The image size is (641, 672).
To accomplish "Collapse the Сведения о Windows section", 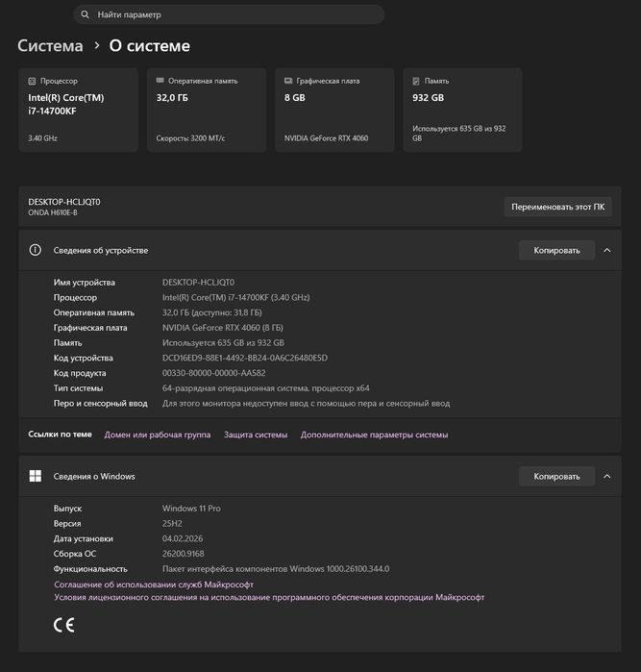I will pos(607,477).
